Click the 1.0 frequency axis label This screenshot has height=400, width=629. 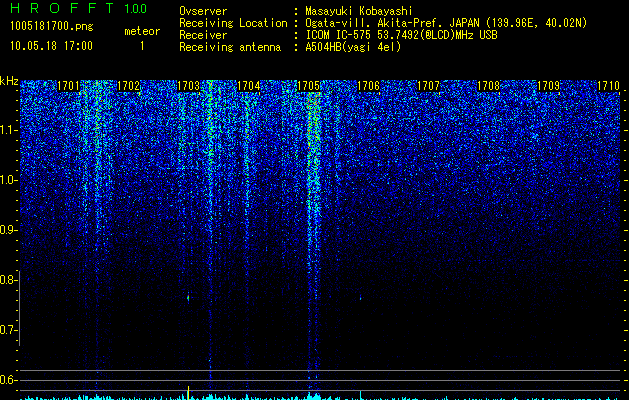coord(8,180)
